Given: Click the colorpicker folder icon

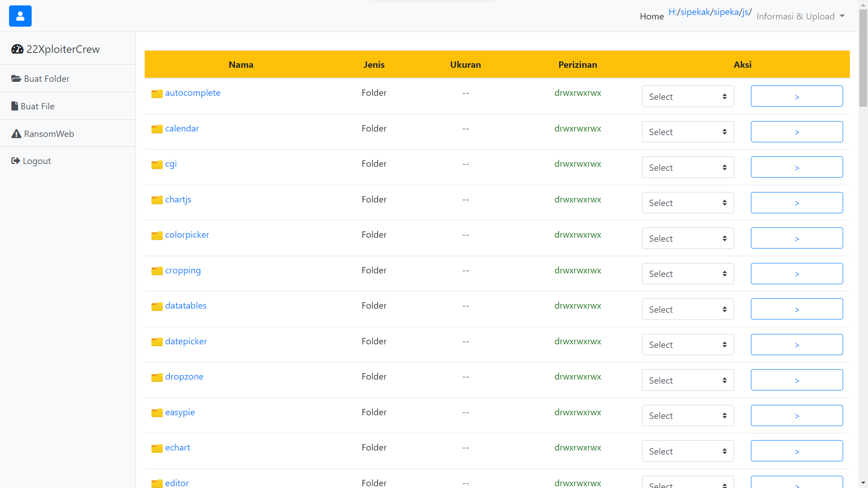Looking at the screenshot, I should pyautogui.click(x=157, y=235).
